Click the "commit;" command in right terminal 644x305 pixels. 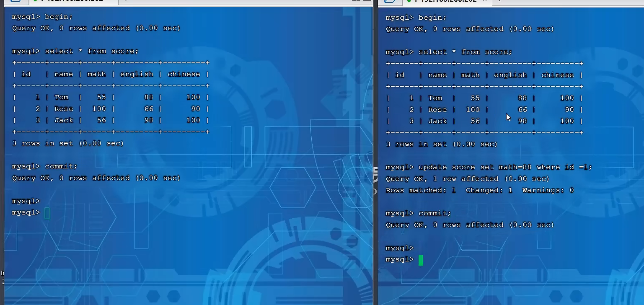435,213
